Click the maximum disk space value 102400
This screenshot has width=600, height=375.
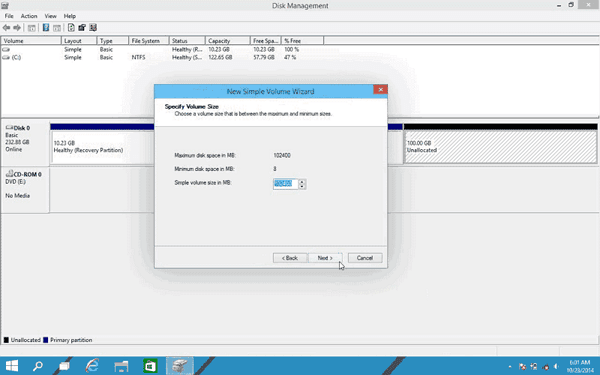282,155
